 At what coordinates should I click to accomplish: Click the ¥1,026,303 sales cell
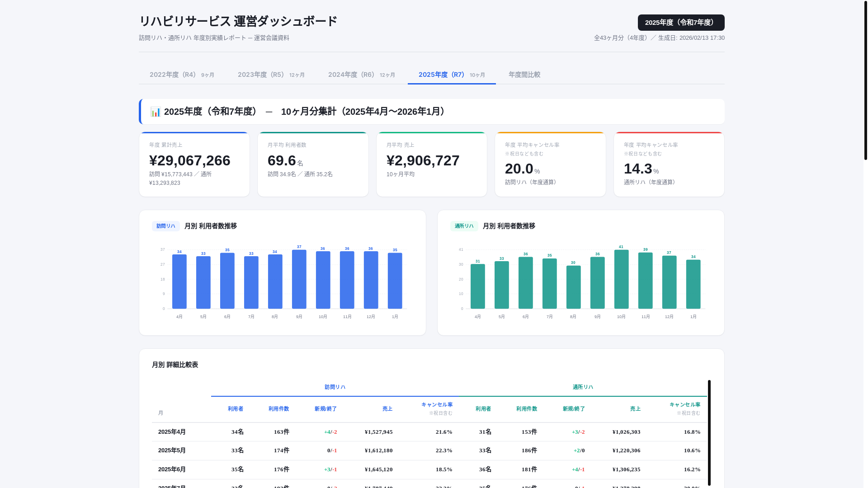[x=627, y=432]
